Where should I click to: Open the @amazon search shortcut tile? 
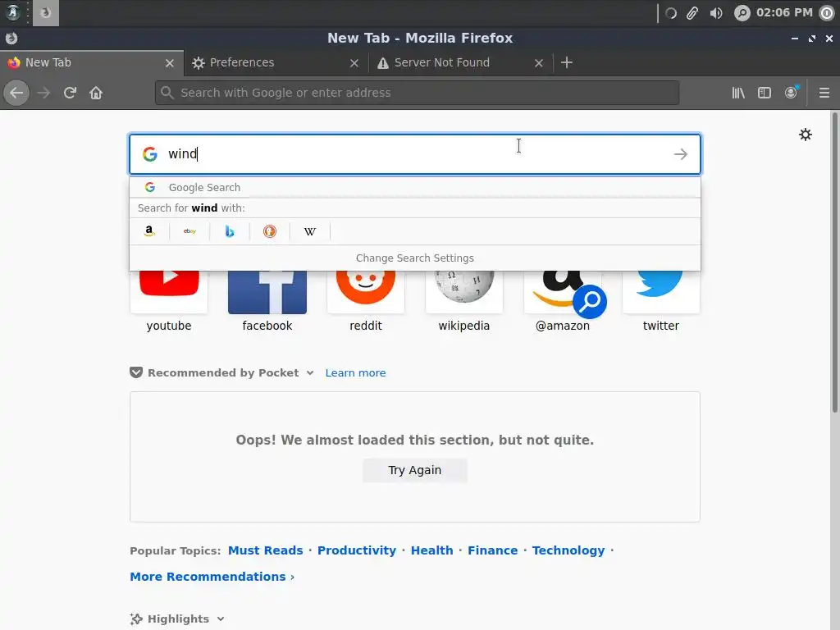pos(563,301)
